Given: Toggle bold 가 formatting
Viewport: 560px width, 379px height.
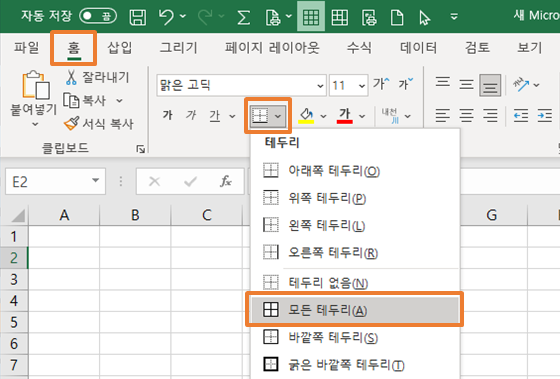Looking at the screenshot, I should pyautogui.click(x=168, y=115).
